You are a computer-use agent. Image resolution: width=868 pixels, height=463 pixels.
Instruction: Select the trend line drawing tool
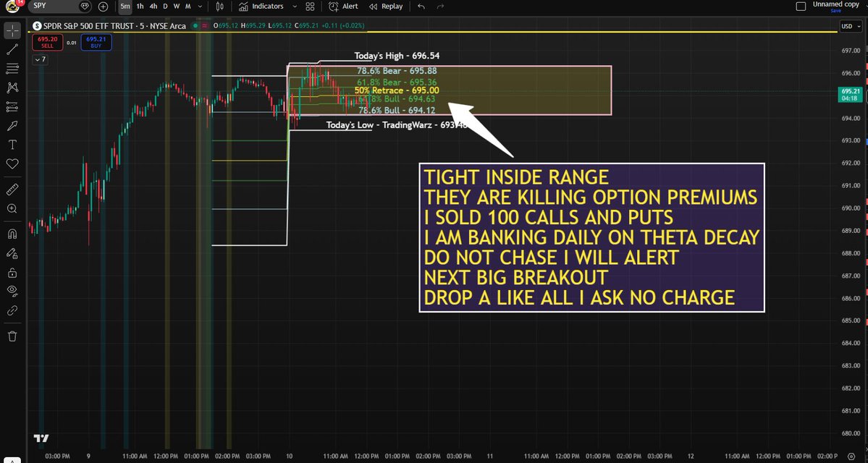(x=12, y=50)
